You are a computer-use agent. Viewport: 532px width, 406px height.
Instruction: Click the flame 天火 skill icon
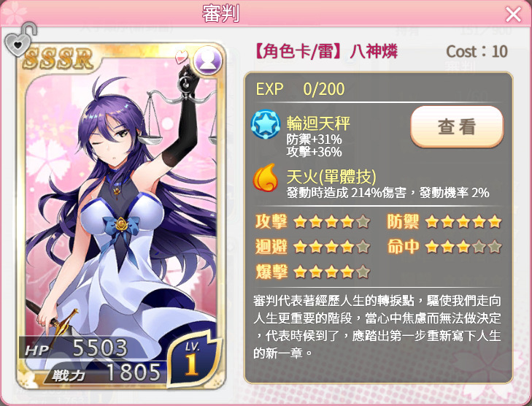(x=266, y=178)
